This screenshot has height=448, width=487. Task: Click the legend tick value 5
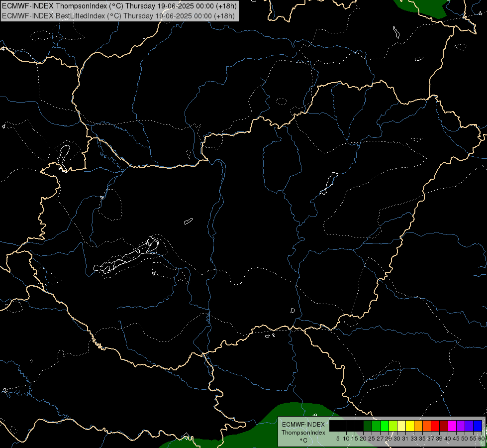tap(338, 439)
